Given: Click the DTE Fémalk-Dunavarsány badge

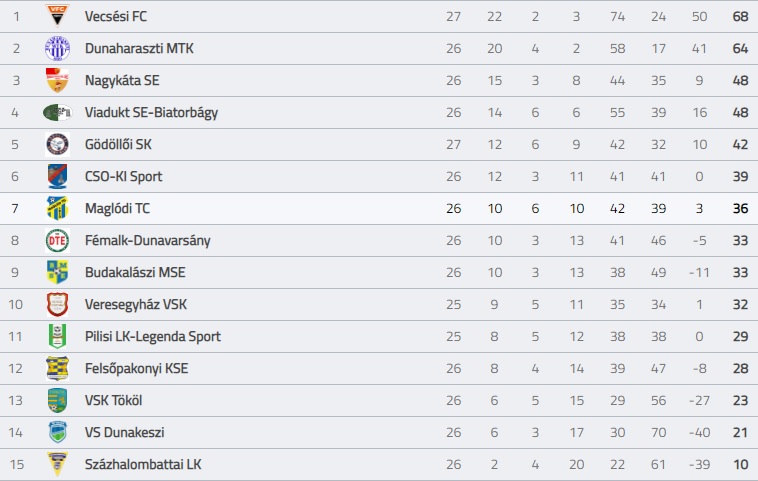Looking at the screenshot, I should [57, 240].
